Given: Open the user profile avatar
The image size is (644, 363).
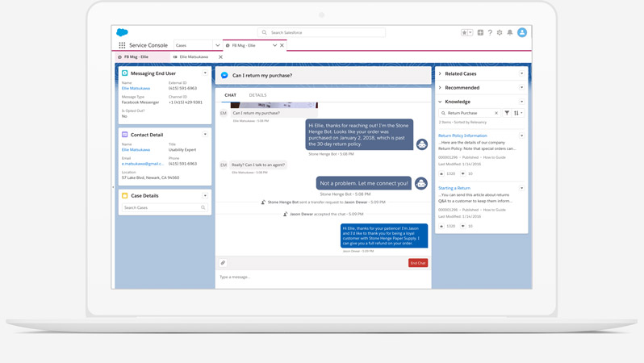Looking at the screenshot, I should click(522, 33).
